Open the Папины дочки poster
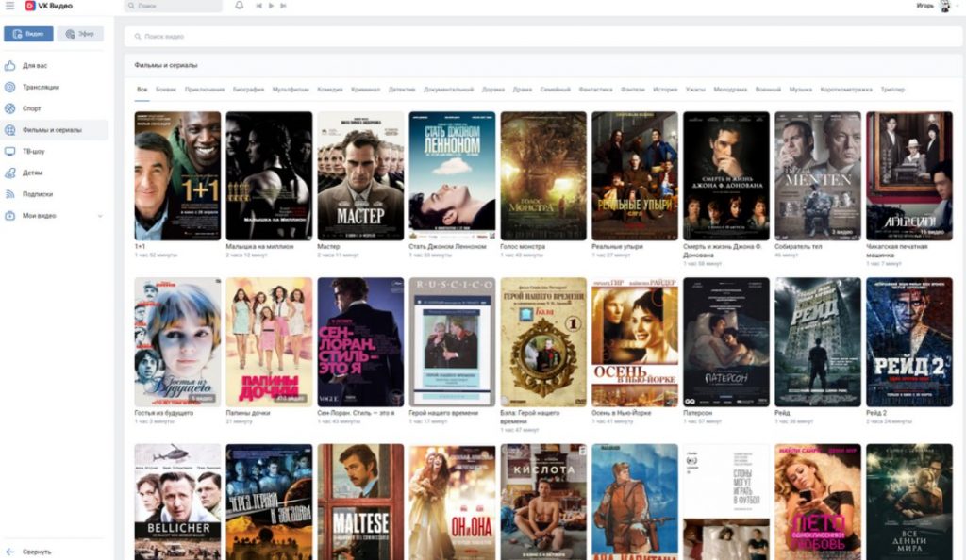 click(269, 342)
